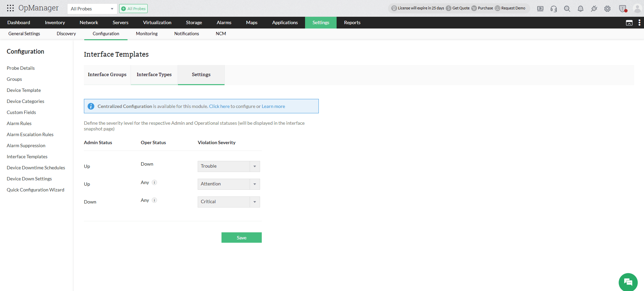Open severity dropdown showing Attention
The height and width of the screenshot is (291, 644).
pyautogui.click(x=229, y=184)
